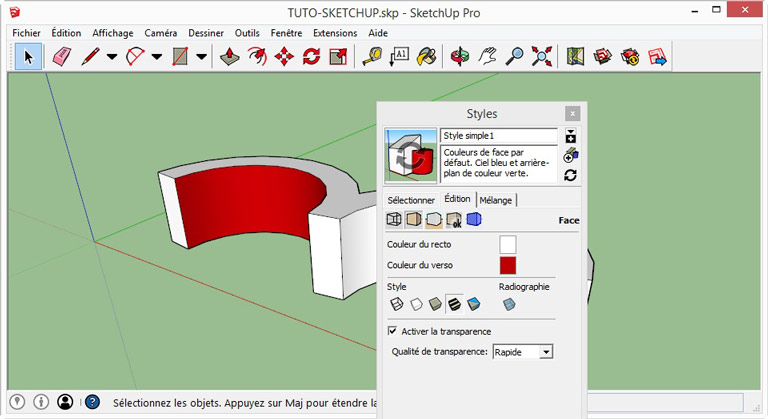Expand the Arc tool dropdown arrow
Viewport: 768px width, 419px height.
157,57
